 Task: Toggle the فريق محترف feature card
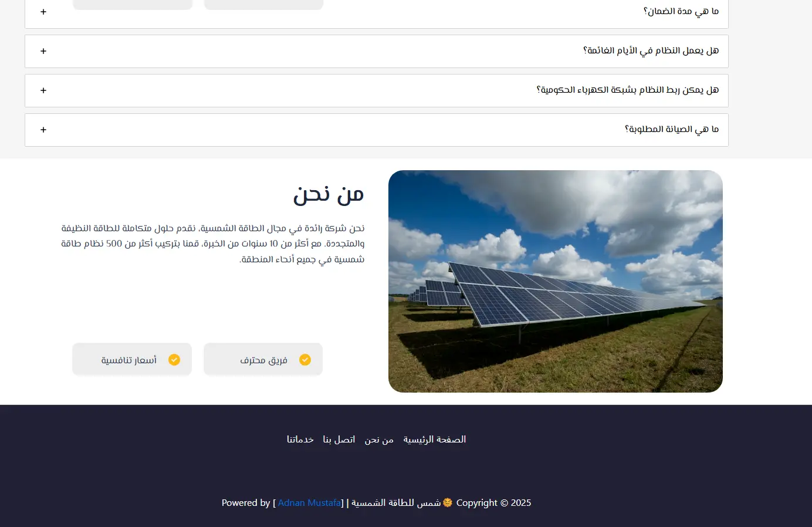tap(263, 359)
